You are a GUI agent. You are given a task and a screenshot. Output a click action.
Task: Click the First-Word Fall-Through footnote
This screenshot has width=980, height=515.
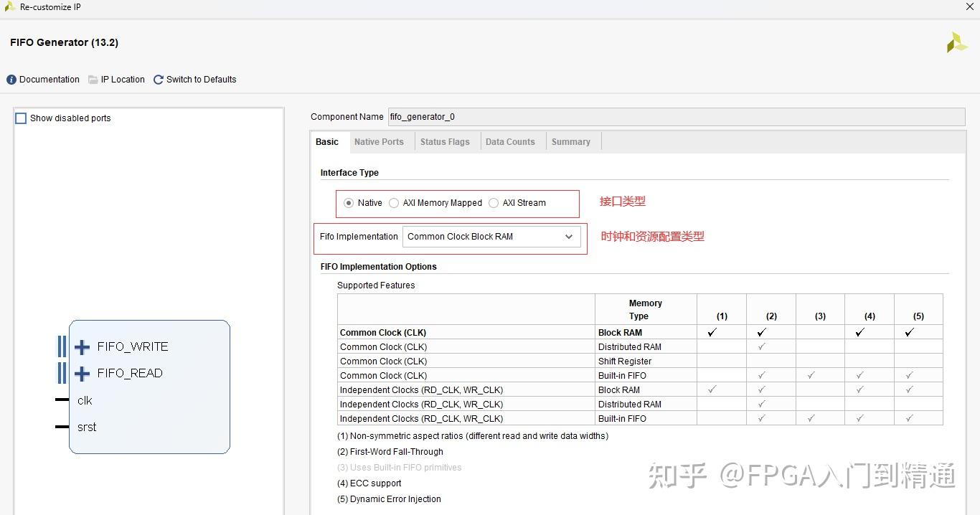pos(390,452)
